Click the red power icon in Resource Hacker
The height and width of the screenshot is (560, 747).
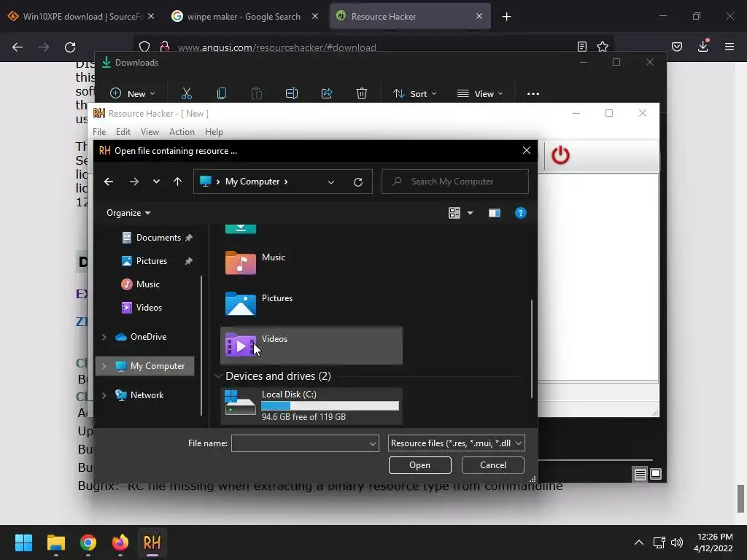(x=560, y=155)
